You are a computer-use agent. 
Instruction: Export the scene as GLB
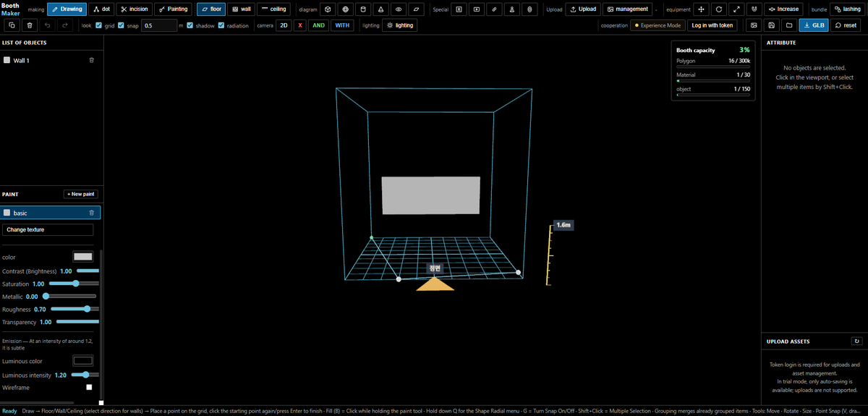pyautogui.click(x=814, y=25)
